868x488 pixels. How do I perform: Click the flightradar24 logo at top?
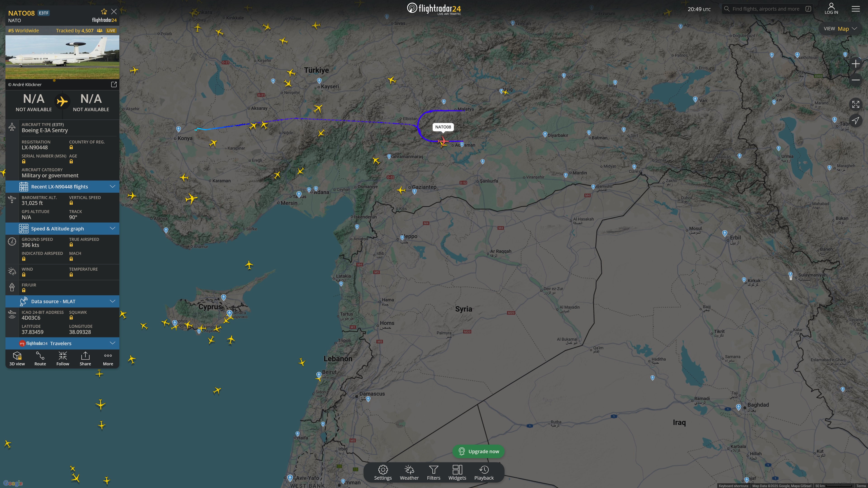pyautogui.click(x=434, y=9)
